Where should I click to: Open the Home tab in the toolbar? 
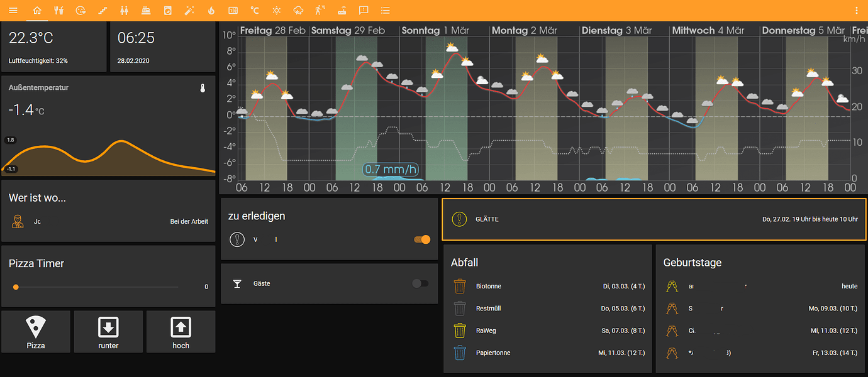tap(37, 10)
